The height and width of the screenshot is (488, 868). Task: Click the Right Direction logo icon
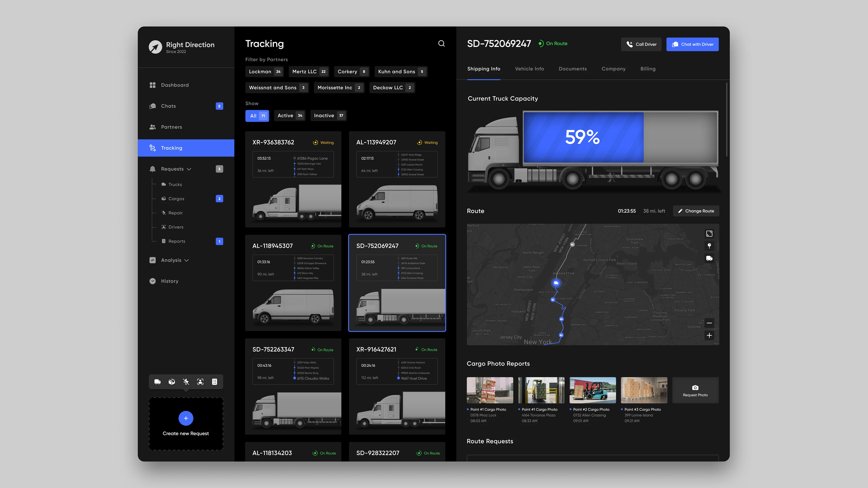[155, 47]
